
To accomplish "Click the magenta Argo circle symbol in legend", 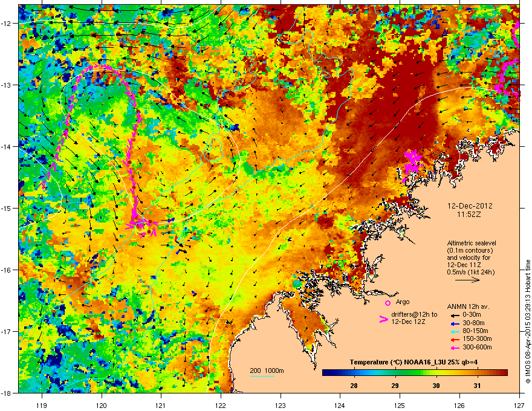I will (388, 303).
